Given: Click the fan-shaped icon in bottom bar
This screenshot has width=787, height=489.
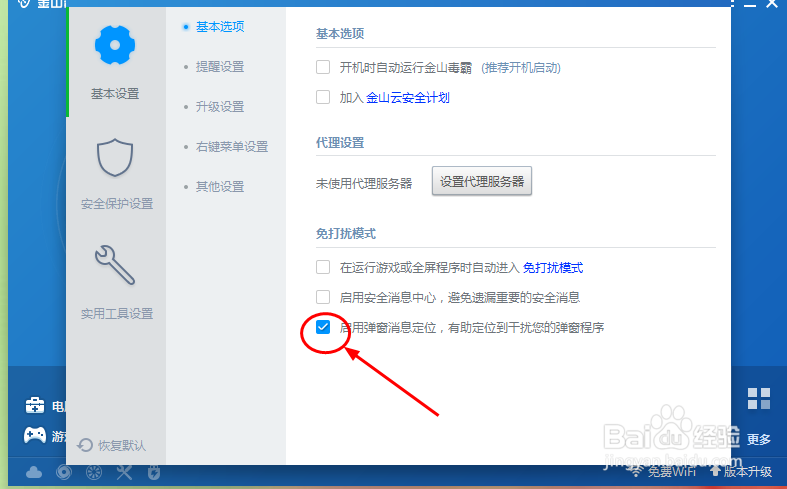Looking at the screenshot, I should tap(94, 472).
